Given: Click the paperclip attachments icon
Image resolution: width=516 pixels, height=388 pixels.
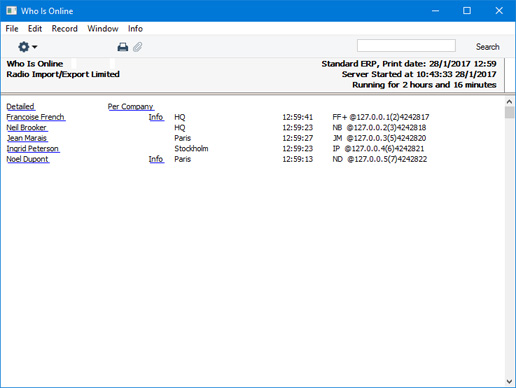Looking at the screenshot, I should tap(138, 47).
